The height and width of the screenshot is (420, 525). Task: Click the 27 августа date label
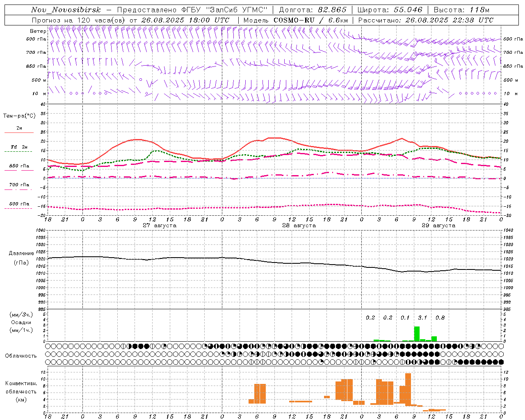click(x=160, y=226)
